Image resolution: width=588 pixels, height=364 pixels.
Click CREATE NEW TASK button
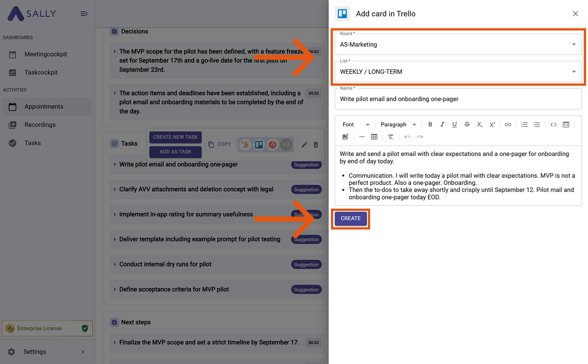175,137
